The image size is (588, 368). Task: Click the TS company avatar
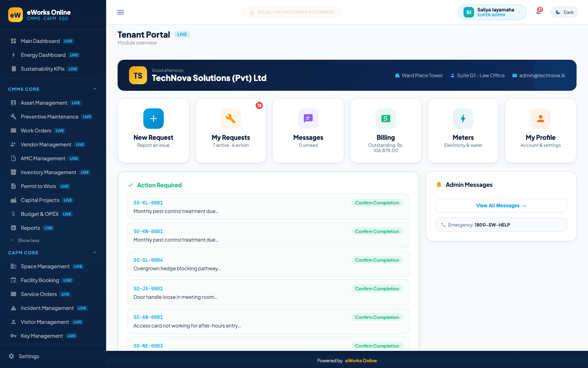point(138,76)
